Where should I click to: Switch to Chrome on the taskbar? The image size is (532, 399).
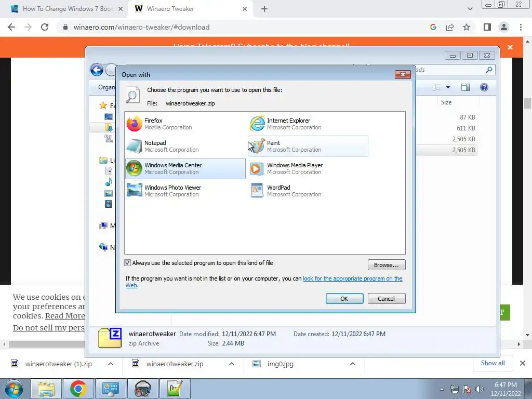click(78, 389)
